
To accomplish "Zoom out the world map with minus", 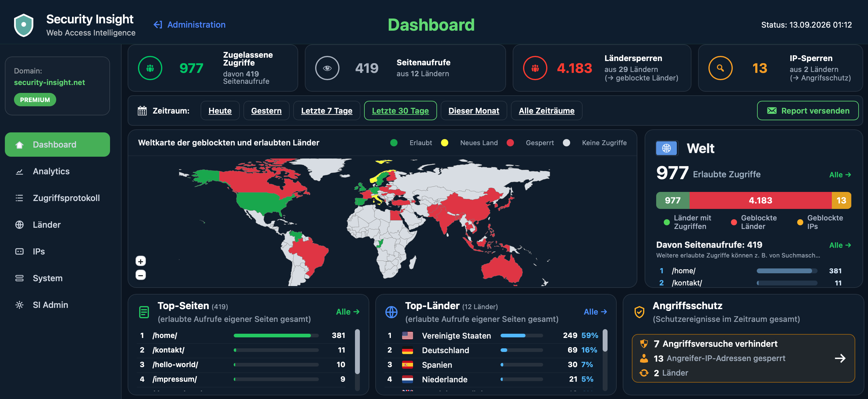I will [140, 275].
